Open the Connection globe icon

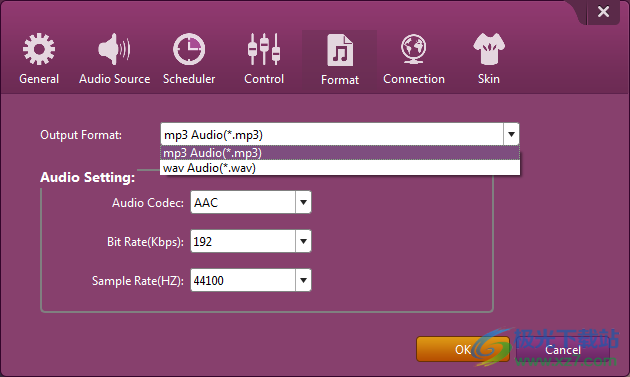413,49
